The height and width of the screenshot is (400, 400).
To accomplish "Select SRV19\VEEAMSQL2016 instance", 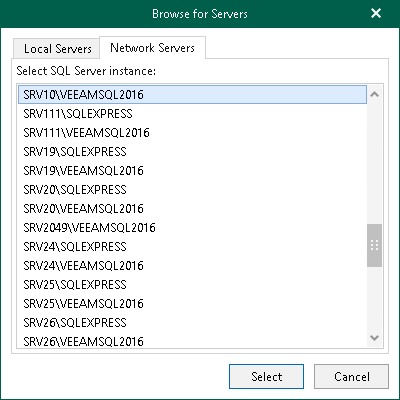I will pyautogui.click(x=192, y=171).
